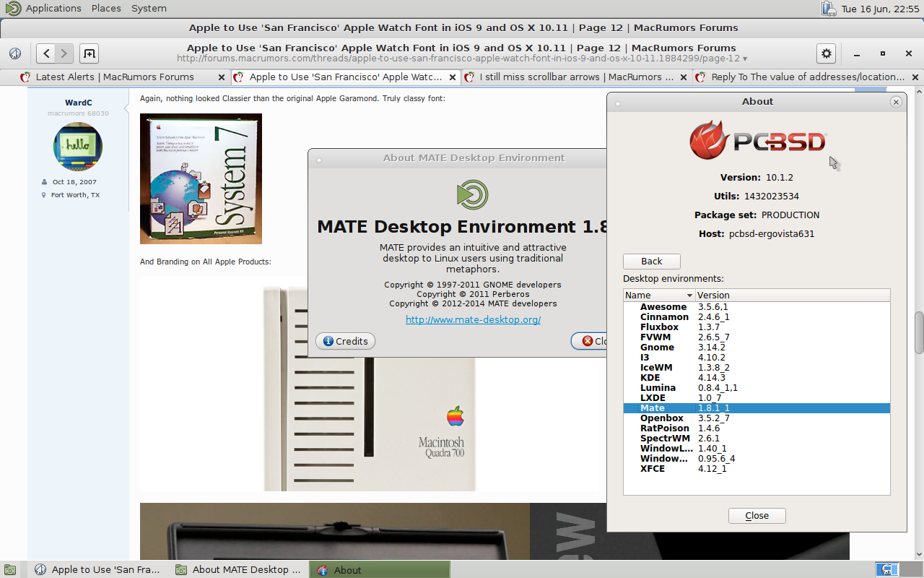Close the Latest Alerts tab
Screen dimensions: 924x578
[x=222, y=77]
